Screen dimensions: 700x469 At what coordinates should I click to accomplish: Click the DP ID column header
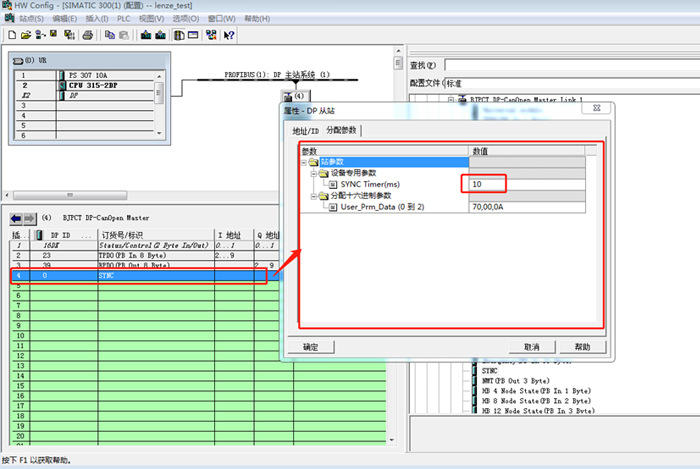click(x=65, y=235)
